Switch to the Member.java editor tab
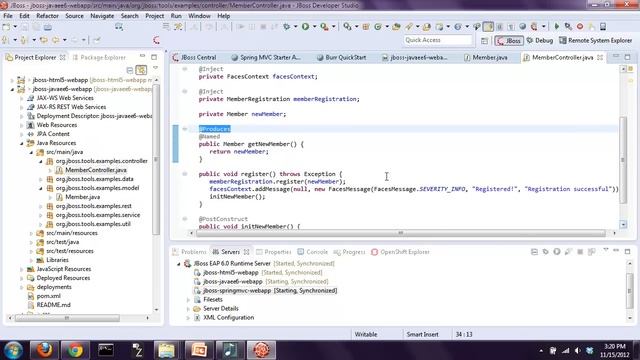640x360 pixels. (486, 58)
